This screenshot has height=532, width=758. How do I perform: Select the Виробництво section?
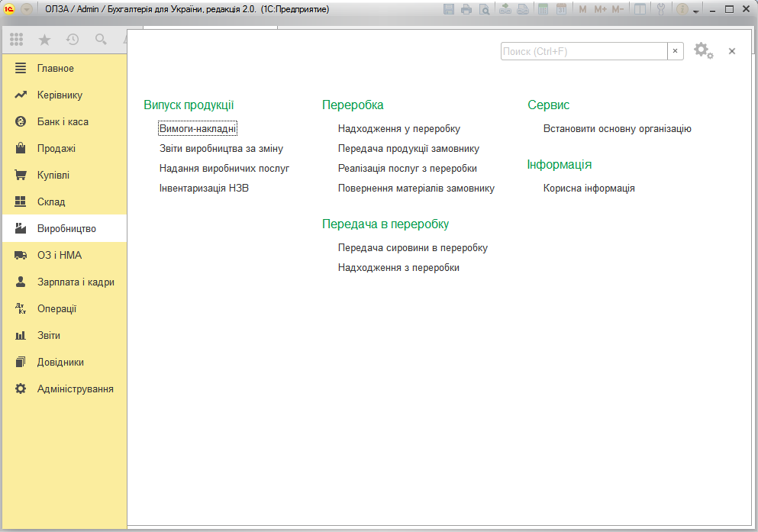click(x=65, y=228)
